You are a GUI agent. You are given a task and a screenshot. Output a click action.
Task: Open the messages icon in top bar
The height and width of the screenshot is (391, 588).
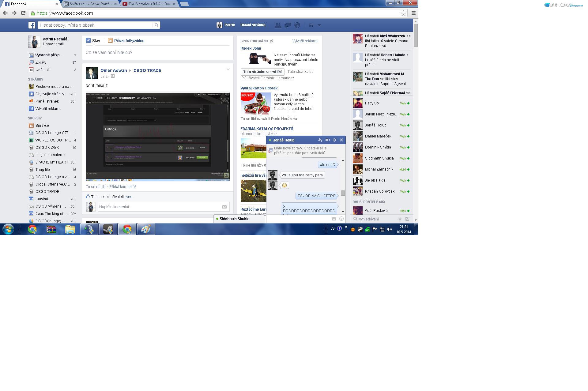288,25
